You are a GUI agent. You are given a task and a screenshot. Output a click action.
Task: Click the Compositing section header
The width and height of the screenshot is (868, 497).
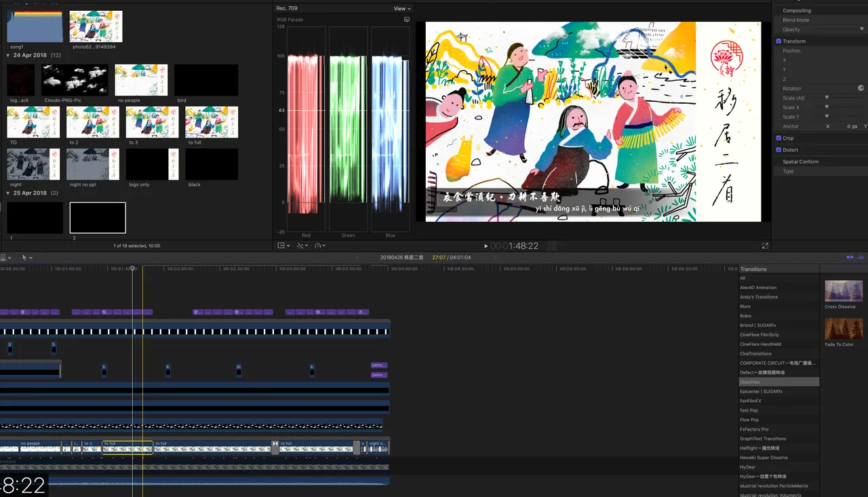click(x=797, y=11)
